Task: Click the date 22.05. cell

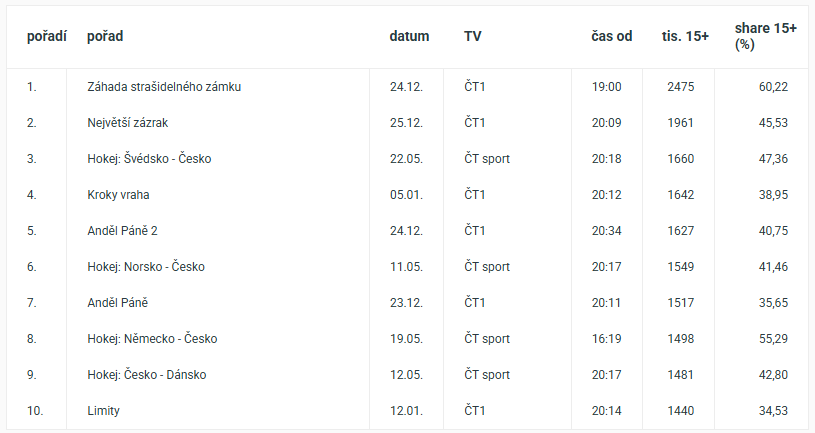Action: (406, 159)
